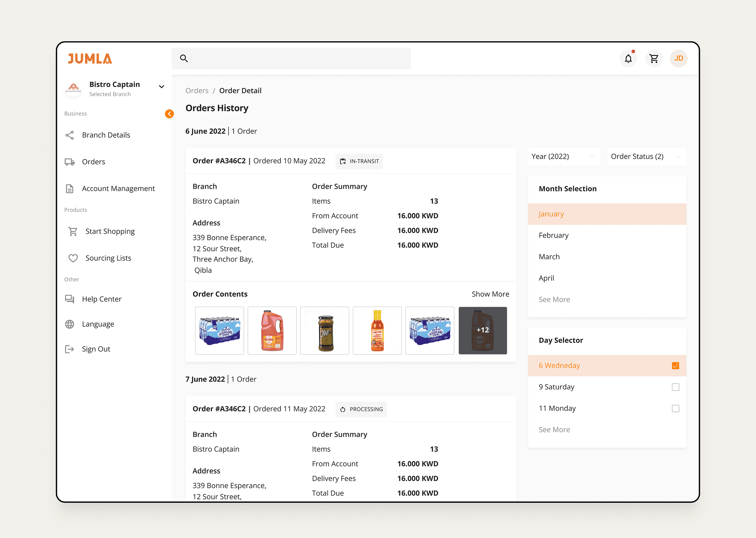Collapse sidebar with orange arrow button
The image size is (756, 538).
pyautogui.click(x=169, y=114)
